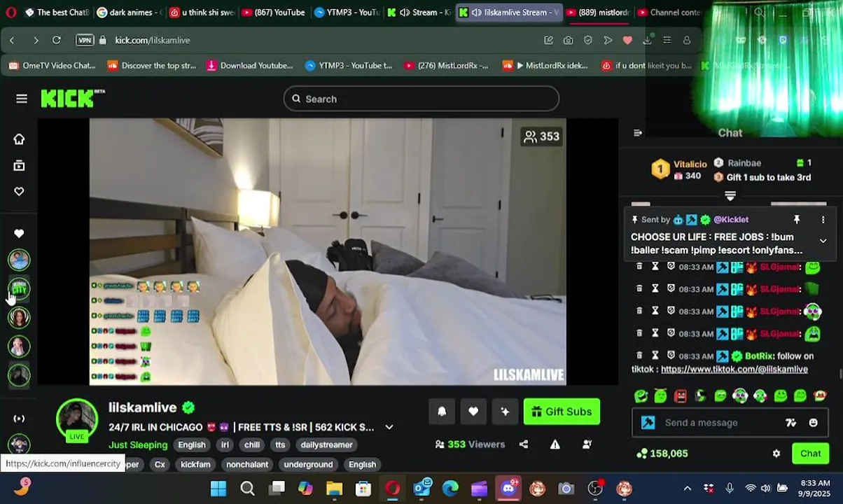Open Discord from the taskbar
843x504 pixels.
(x=508, y=488)
